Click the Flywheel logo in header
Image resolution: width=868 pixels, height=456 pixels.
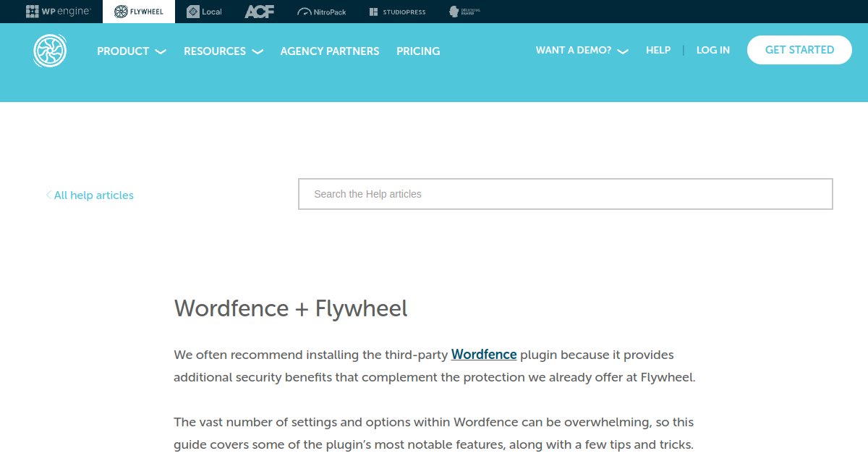click(x=50, y=51)
